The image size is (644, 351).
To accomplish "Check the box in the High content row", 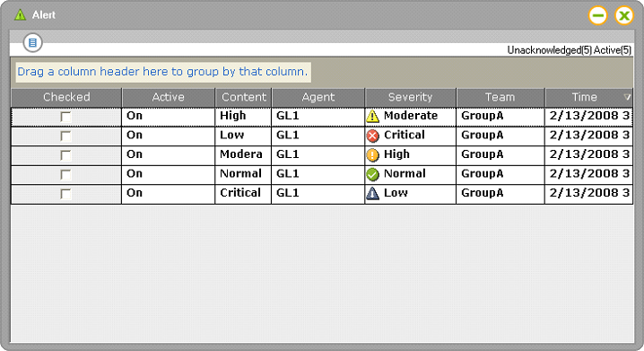I will point(65,117).
